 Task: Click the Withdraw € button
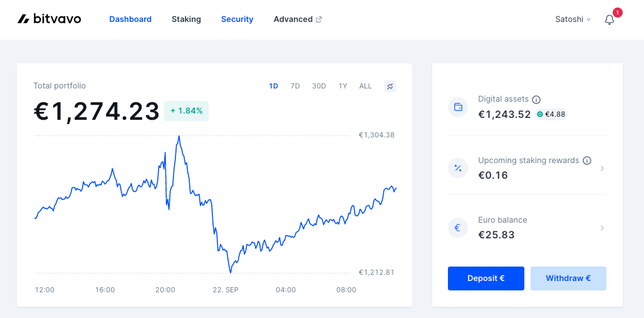[568, 278]
